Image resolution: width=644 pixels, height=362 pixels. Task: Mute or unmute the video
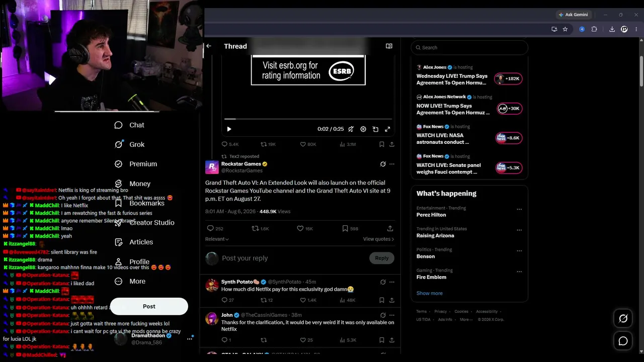[351, 129]
